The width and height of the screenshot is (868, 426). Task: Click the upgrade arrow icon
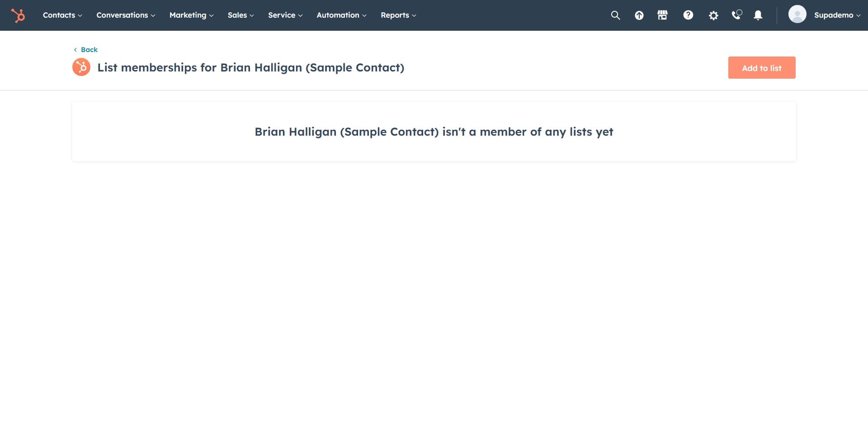[x=639, y=15]
